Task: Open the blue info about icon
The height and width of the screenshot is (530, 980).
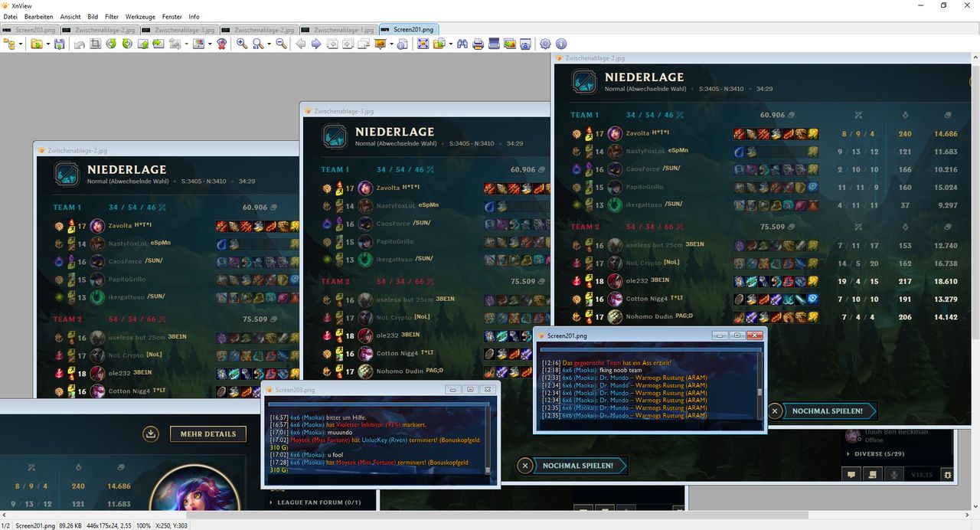Action: pyautogui.click(x=561, y=44)
